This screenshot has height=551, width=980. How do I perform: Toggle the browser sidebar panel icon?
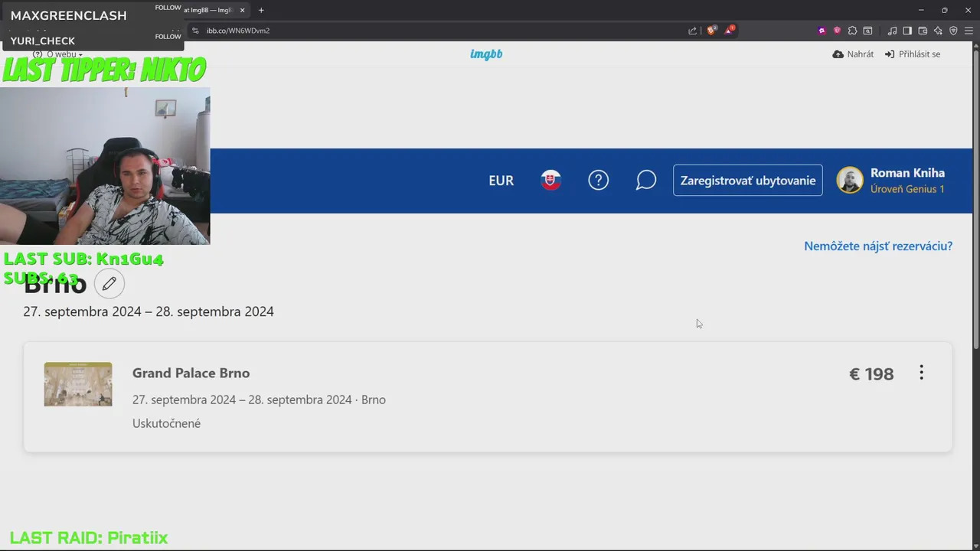[x=907, y=31]
